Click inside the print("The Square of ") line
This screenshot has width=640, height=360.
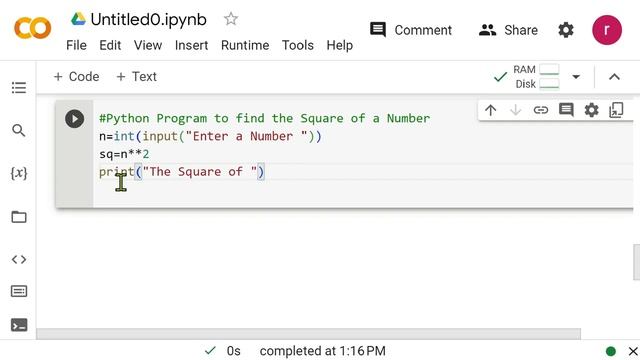click(x=182, y=172)
